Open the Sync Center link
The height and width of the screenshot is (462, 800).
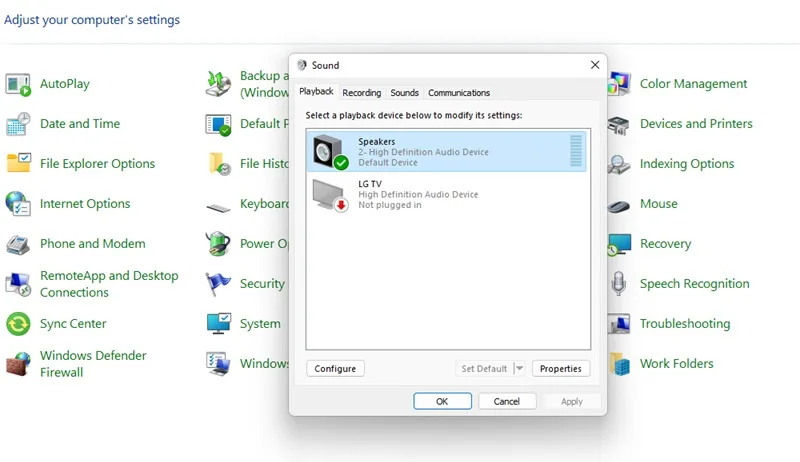[73, 324]
